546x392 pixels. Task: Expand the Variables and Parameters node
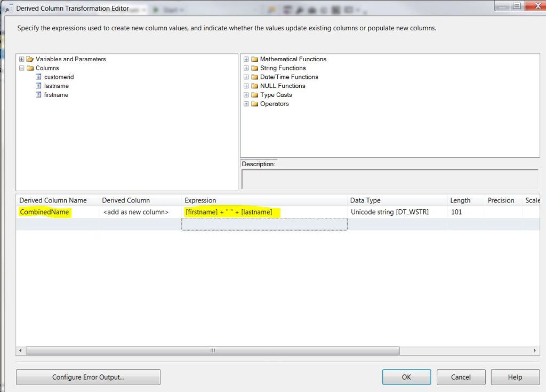[x=21, y=59]
